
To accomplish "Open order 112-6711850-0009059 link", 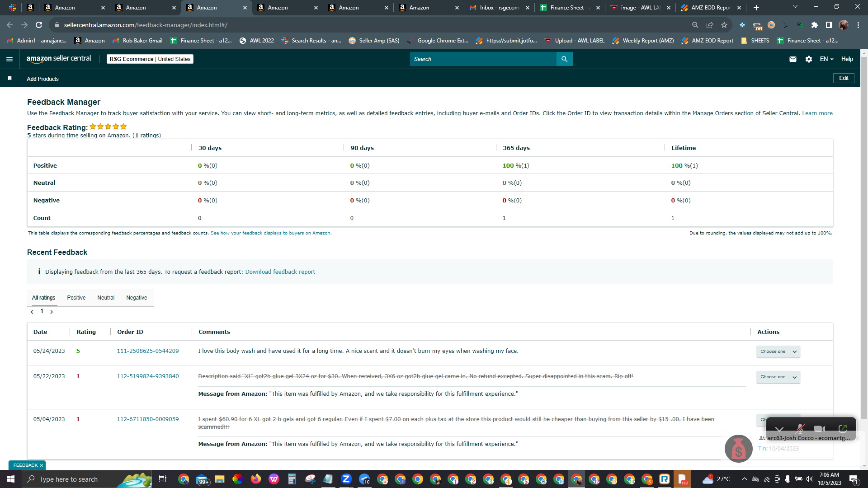I will coord(148,419).
